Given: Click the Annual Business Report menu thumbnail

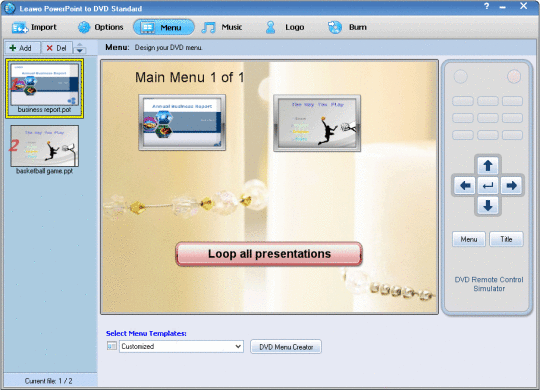Looking at the screenshot, I should click(182, 123).
